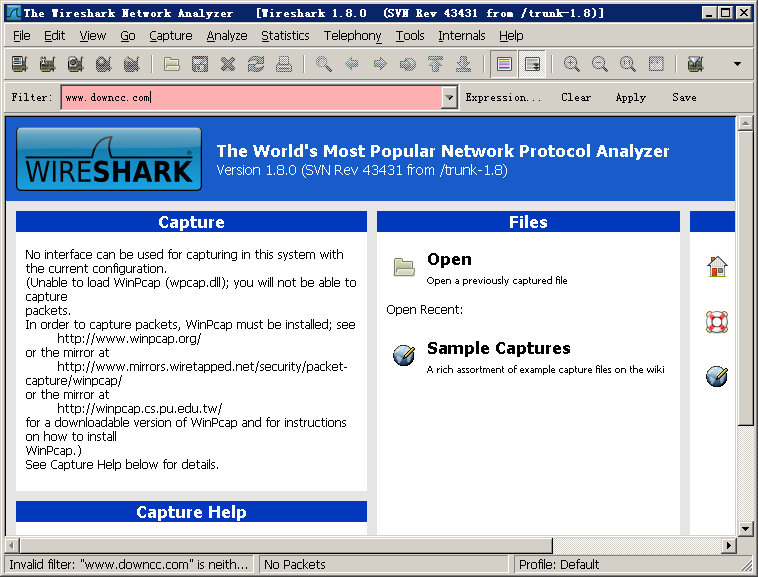Image resolution: width=758 pixels, height=577 pixels.
Task: Click the horizontal scrollbar at the bottom
Action: tap(370, 545)
